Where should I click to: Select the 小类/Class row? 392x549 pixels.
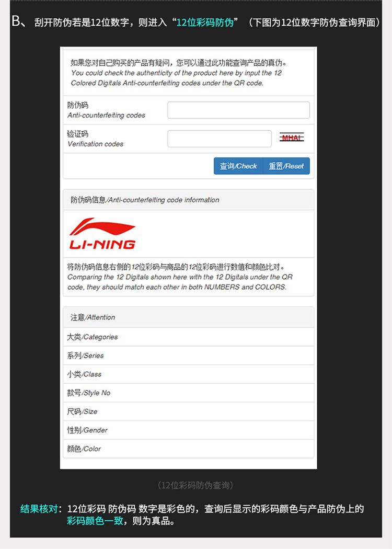pyautogui.click(x=188, y=374)
